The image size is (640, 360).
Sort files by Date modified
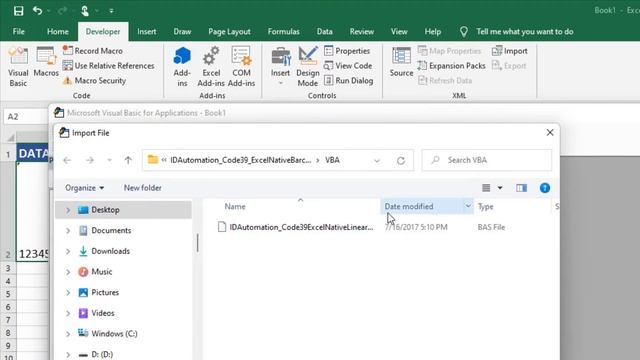click(409, 207)
